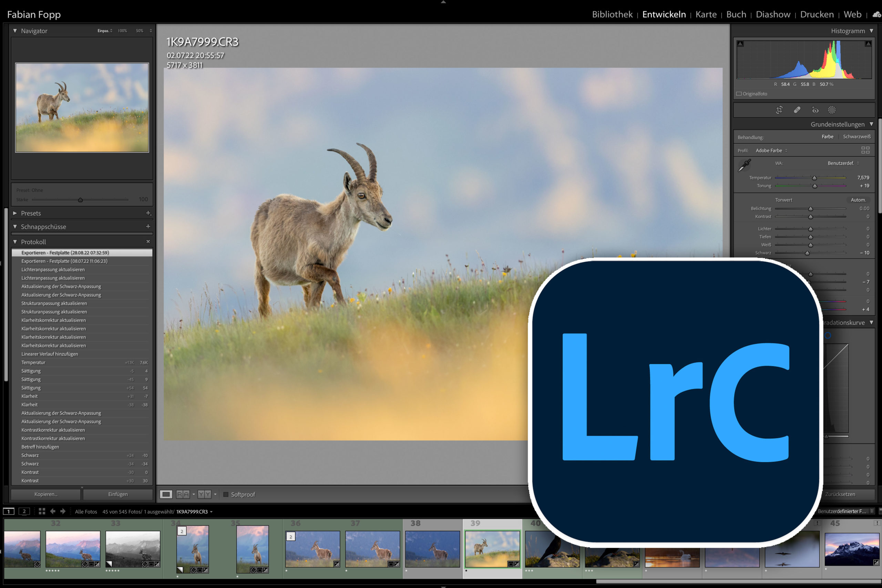This screenshot has width=882, height=588.
Task: Pick the white balance eyedropper
Action: click(x=744, y=165)
